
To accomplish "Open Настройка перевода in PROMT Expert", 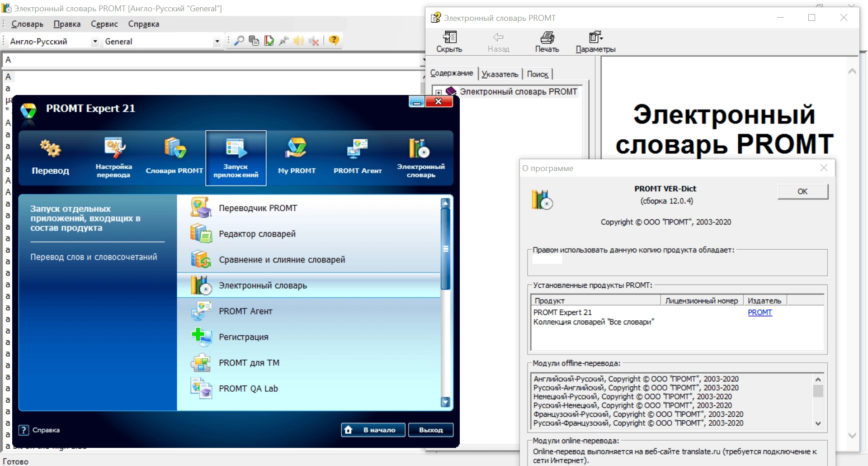I will [x=113, y=158].
